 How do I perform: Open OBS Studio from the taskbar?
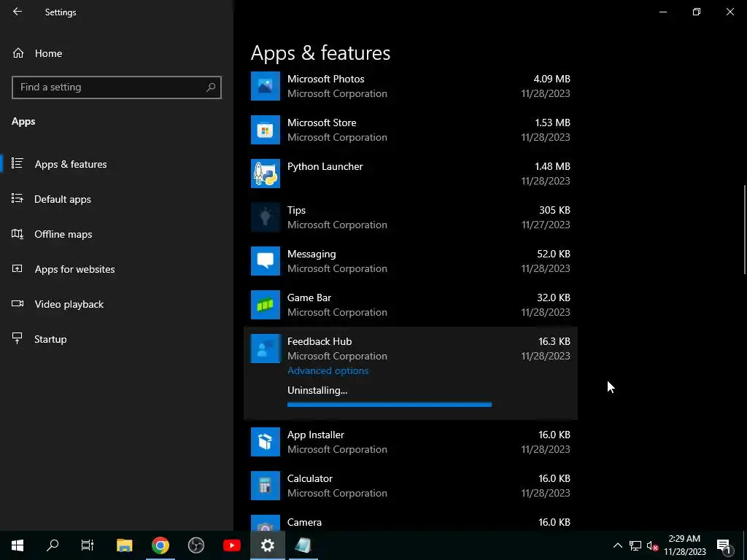196,545
